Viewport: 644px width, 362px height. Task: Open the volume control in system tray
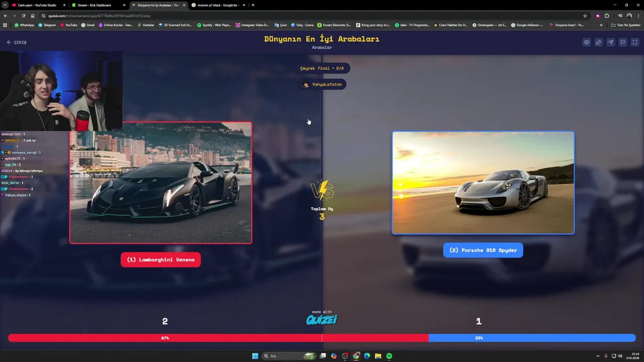[x=620, y=356]
